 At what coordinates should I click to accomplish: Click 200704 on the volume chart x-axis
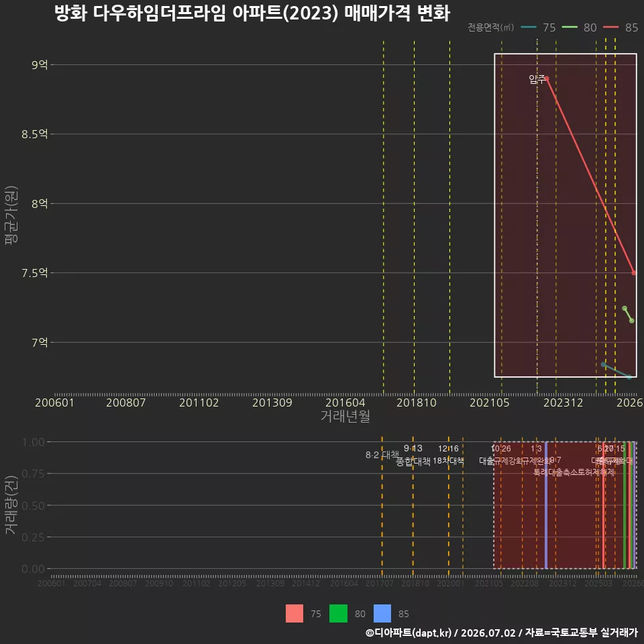pos(87,583)
